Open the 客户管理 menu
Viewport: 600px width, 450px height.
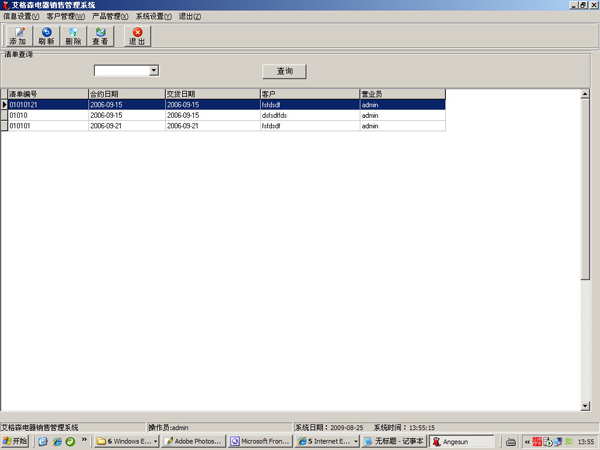click(x=65, y=17)
